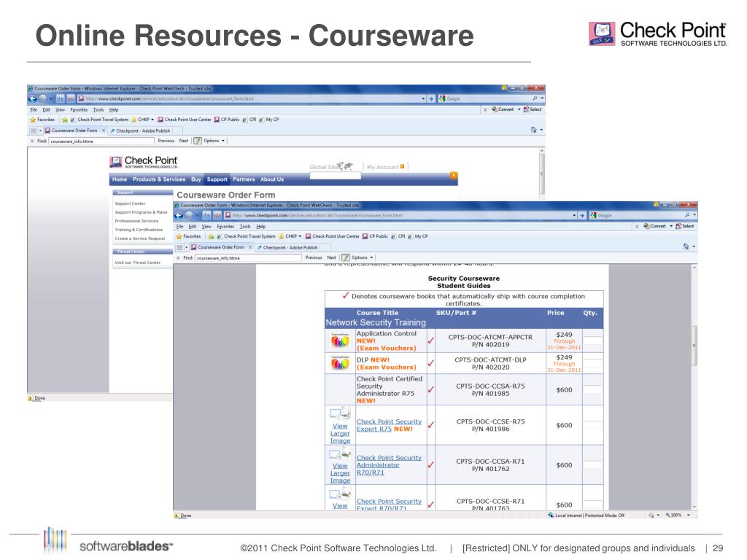The height and width of the screenshot is (560, 747).
Task: Click the Check Point logo on the rear window page
Action: (144, 162)
